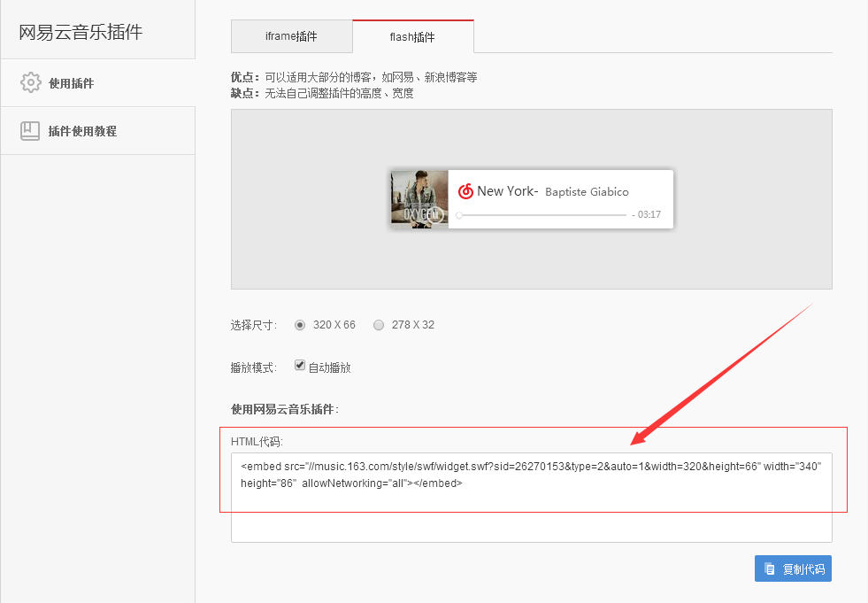This screenshot has width=868, height=603.
Task: Seek on the player progress bar
Action: click(542, 215)
